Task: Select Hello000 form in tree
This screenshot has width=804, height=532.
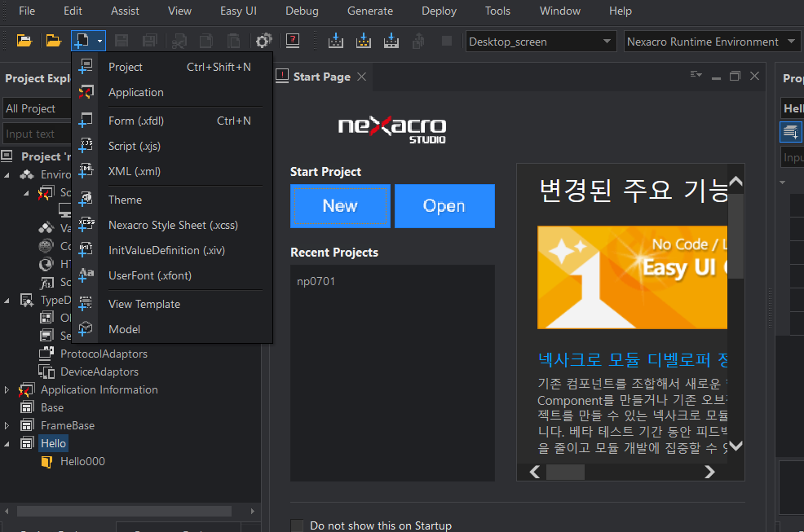Action: pos(82,461)
